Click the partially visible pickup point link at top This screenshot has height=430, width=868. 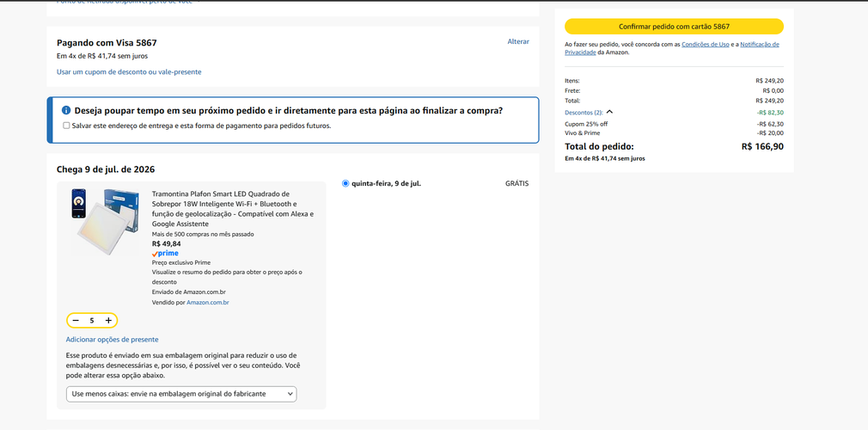click(128, 2)
